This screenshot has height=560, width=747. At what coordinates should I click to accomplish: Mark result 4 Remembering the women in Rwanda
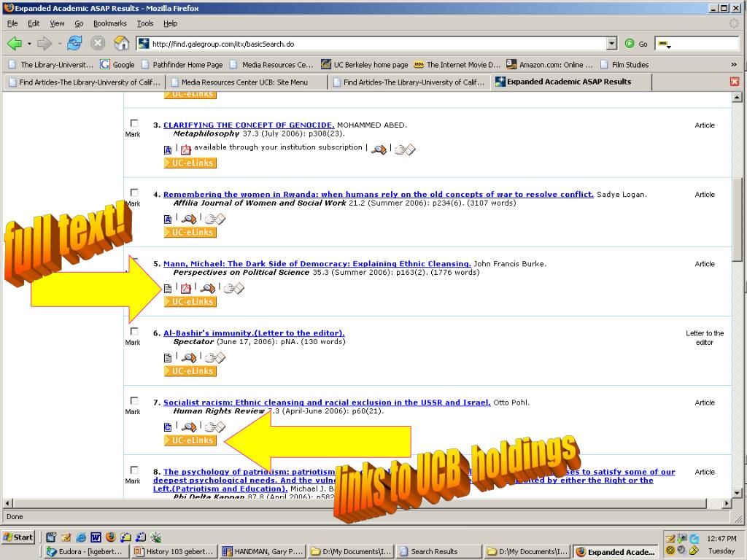coord(134,192)
